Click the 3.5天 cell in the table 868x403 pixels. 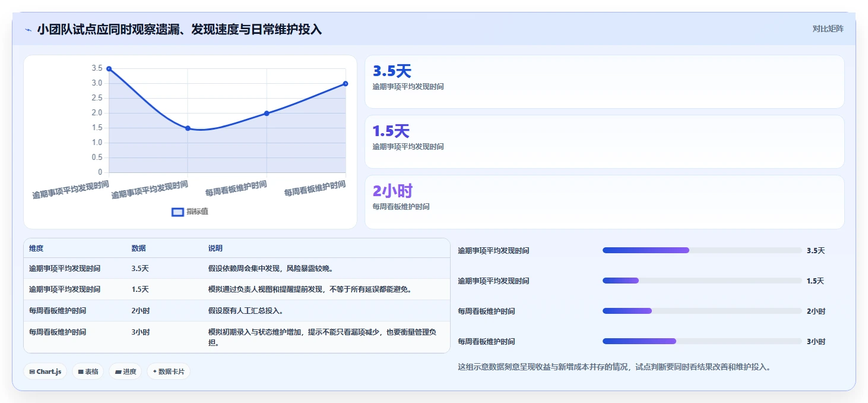click(x=140, y=269)
